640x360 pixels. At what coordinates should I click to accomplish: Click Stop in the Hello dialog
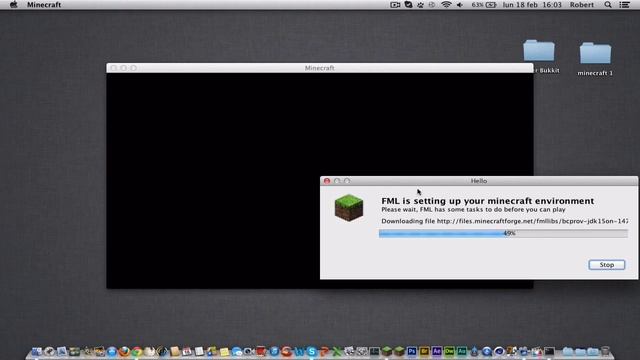607,265
